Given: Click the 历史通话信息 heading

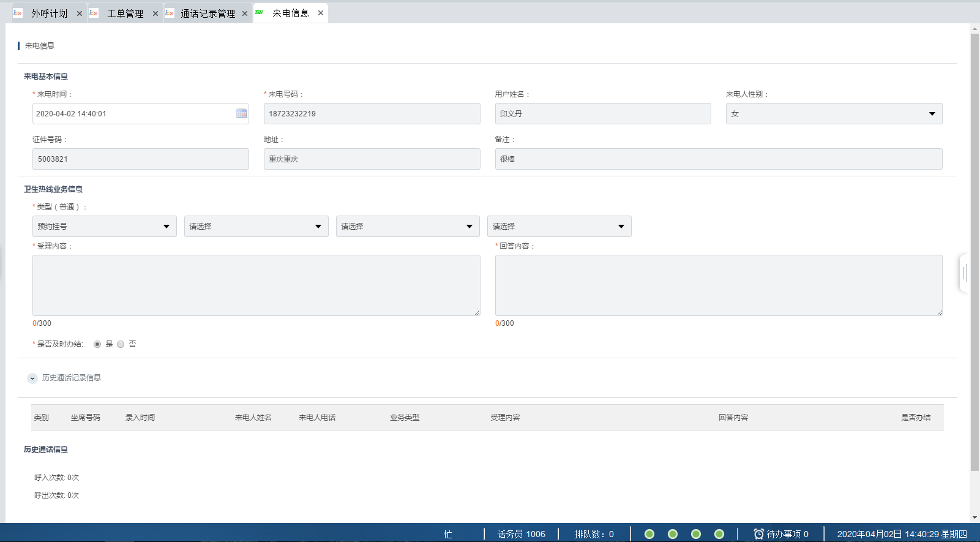Looking at the screenshot, I should point(46,450).
